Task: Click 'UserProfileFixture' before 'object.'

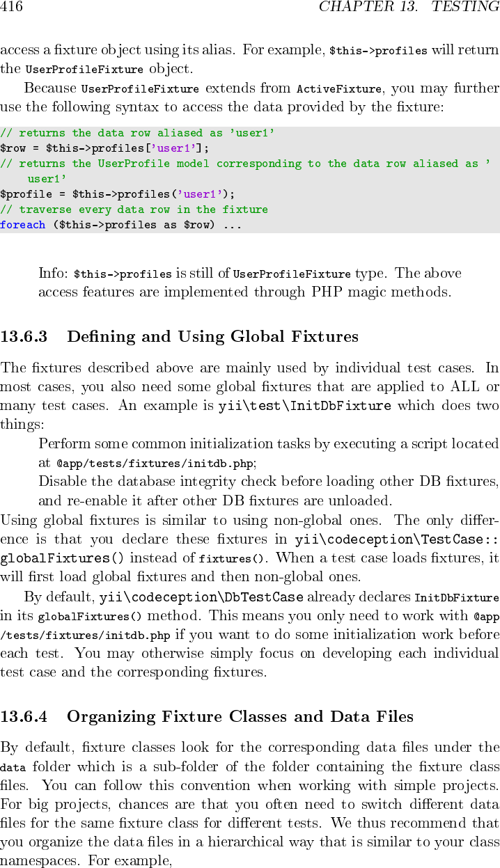Action: point(84,70)
